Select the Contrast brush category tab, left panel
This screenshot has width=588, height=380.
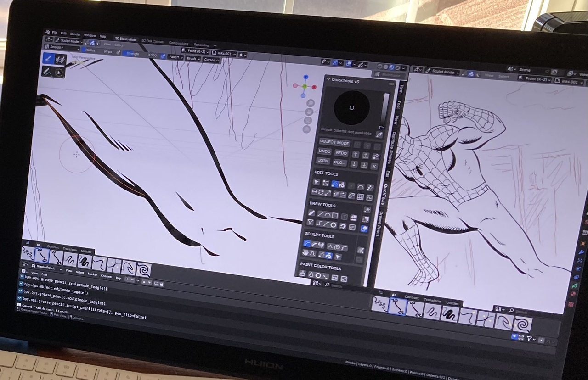(x=53, y=247)
